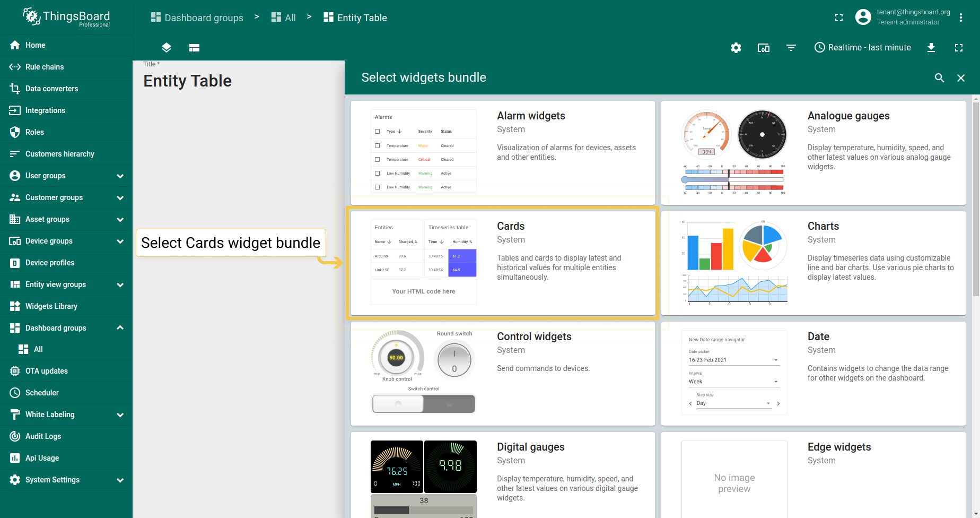Select the Edge widgets bundle
Viewport: 980px width, 518px height.
click(813, 475)
